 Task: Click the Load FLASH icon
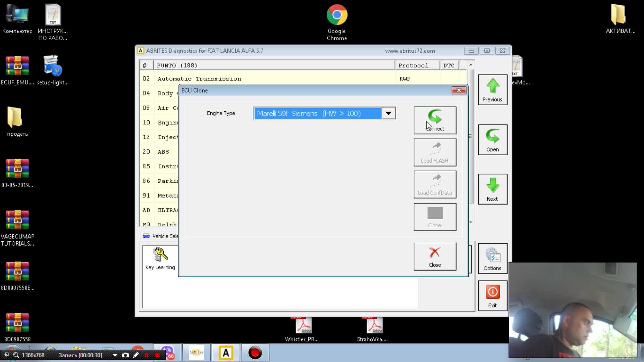pyautogui.click(x=435, y=152)
